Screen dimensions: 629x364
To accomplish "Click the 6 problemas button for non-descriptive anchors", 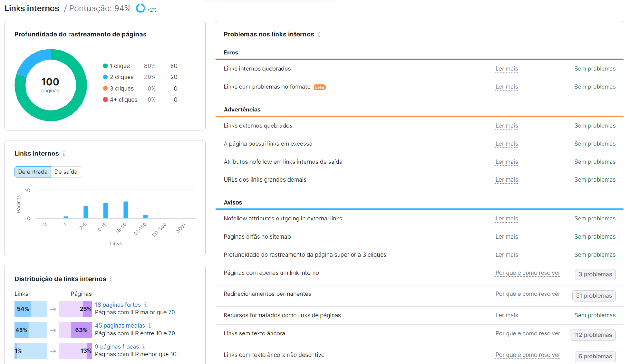I will point(595,356).
